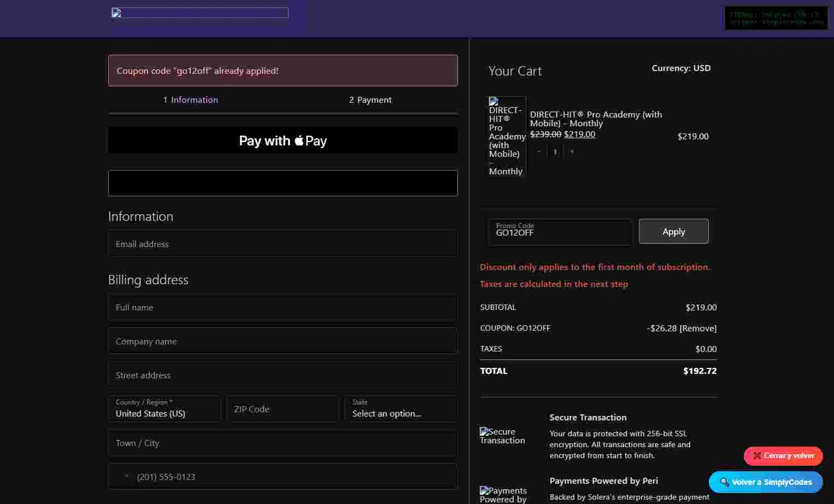Click the TOTAL $192.72 amount
The image size is (834, 504).
tap(700, 371)
